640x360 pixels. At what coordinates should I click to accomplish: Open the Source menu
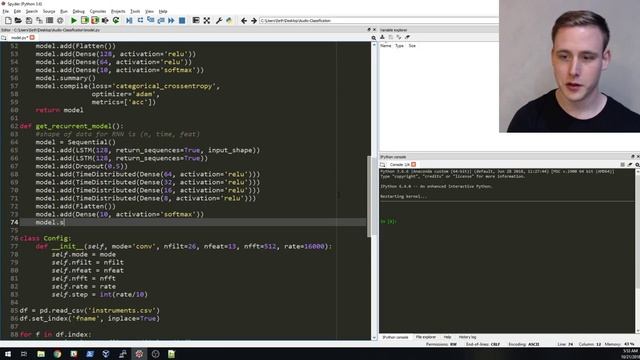(x=49, y=11)
